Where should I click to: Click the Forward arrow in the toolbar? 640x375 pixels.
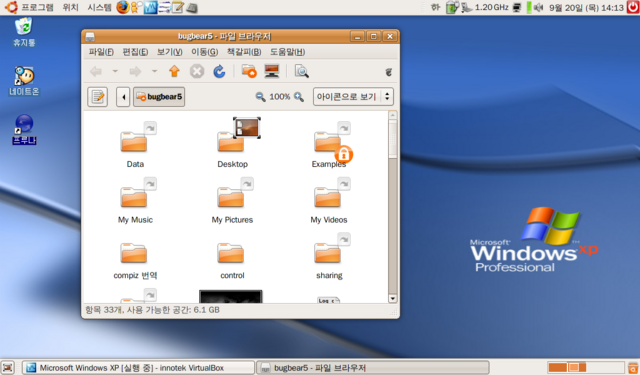coord(135,72)
